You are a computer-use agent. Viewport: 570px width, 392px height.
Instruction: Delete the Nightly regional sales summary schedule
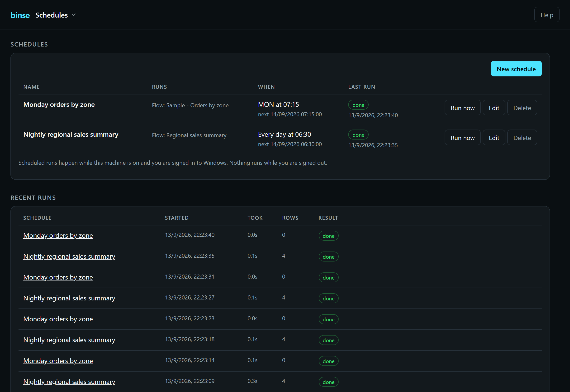click(522, 138)
